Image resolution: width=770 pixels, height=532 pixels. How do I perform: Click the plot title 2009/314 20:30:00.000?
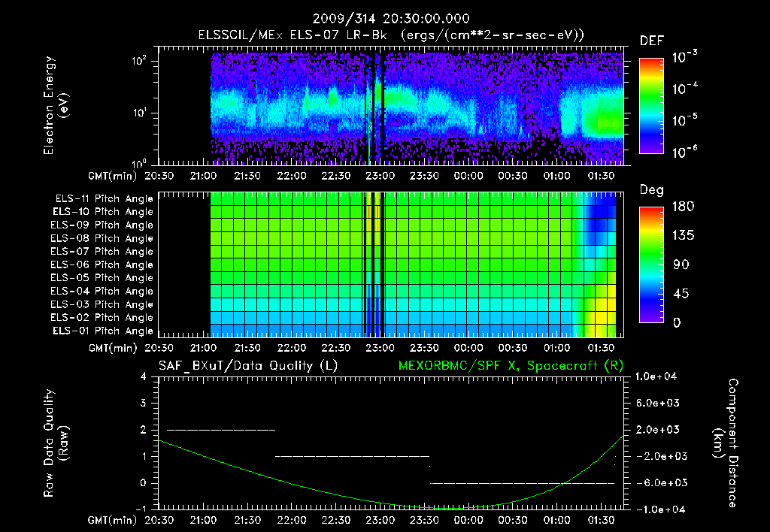coord(391,19)
